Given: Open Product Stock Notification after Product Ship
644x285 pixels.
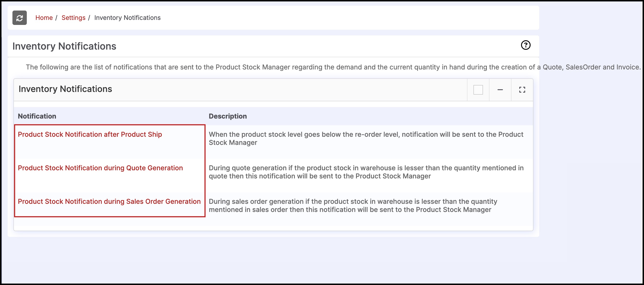Looking at the screenshot, I should tap(90, 134).
